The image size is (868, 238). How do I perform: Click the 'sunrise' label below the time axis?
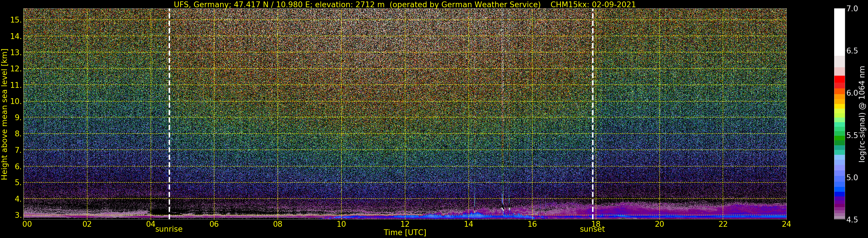click(x=169, y=229)
